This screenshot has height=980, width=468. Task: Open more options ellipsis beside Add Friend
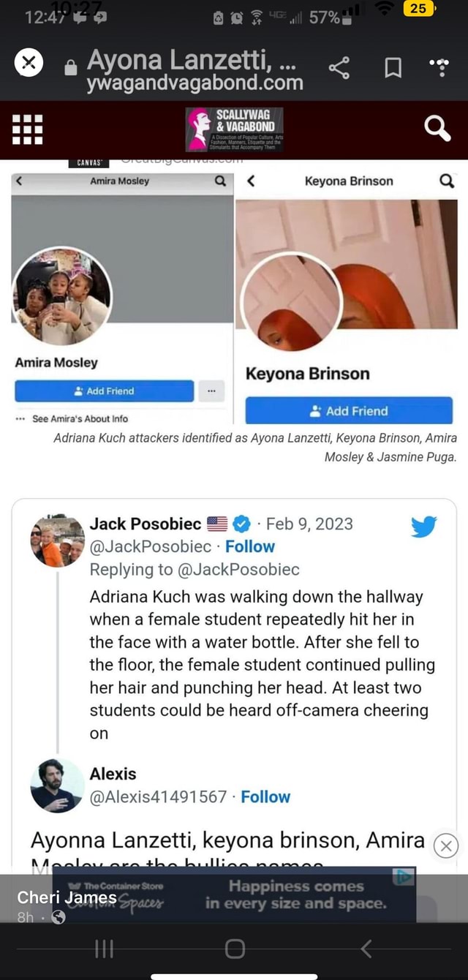pos(211,391)
